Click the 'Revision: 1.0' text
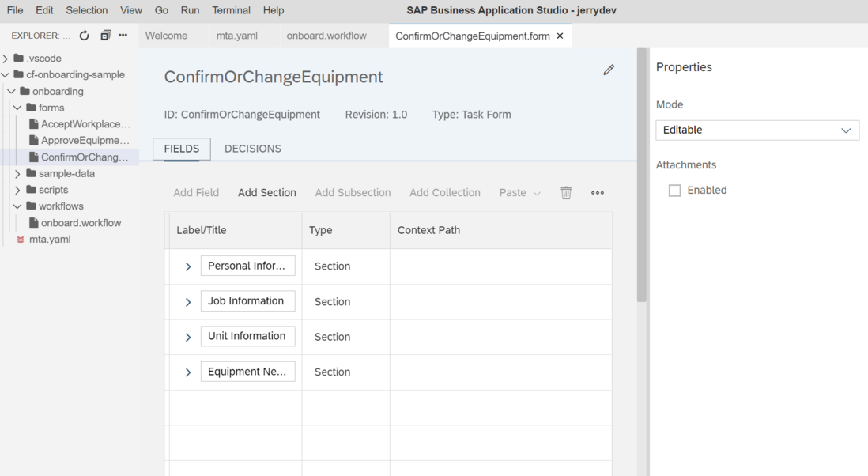This screenshot has width=868, height=476. (376, 115)
